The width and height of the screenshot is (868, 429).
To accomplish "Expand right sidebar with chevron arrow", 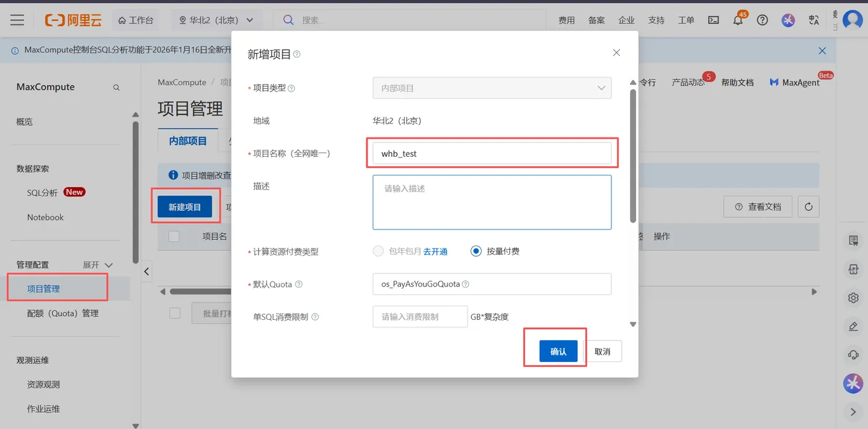I will [854, 412].
